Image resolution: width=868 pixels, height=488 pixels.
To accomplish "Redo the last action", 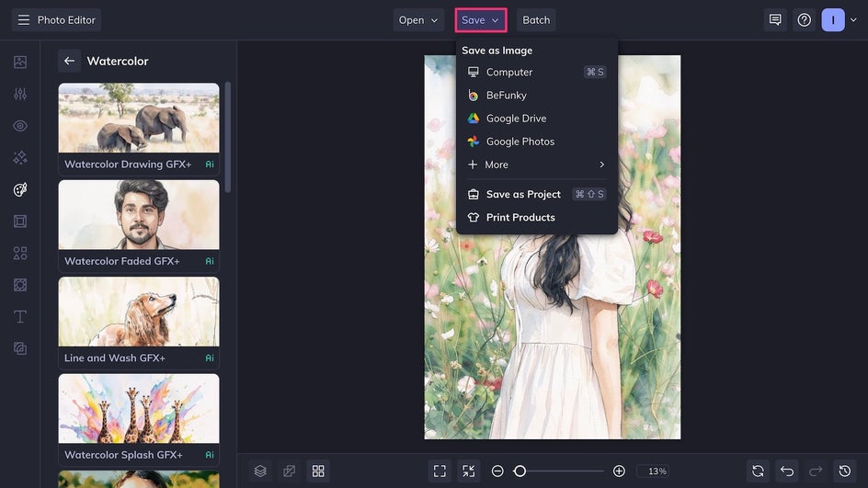I will [816, 471].
